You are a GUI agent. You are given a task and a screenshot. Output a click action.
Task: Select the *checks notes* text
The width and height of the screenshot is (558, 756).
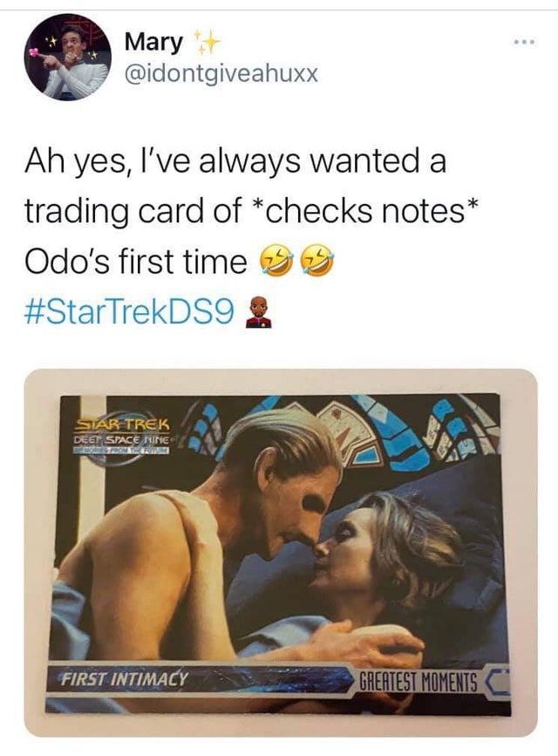[x=365, y=211]
